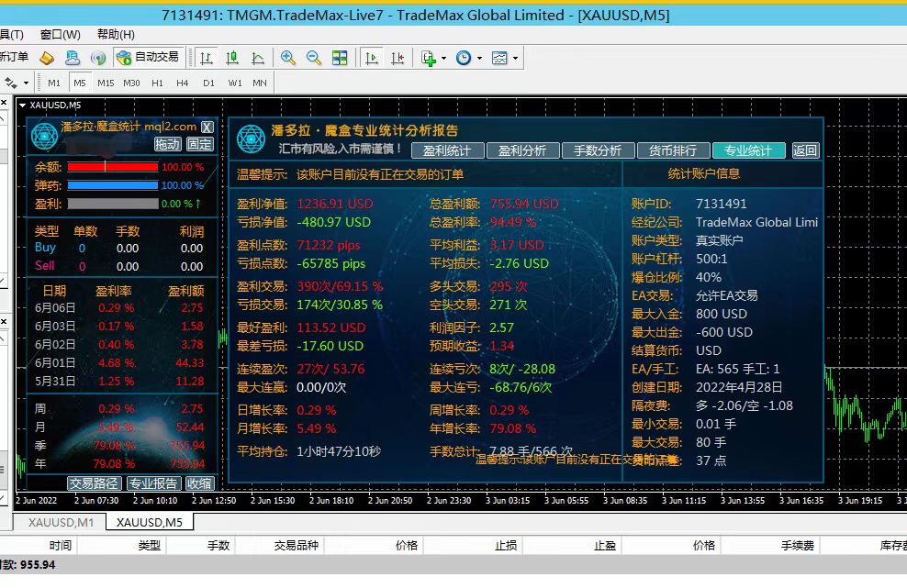The height and width of the screenshot is (588, 907).
Task: Open the 专业统计 tab
Action: tap(748, 151)
